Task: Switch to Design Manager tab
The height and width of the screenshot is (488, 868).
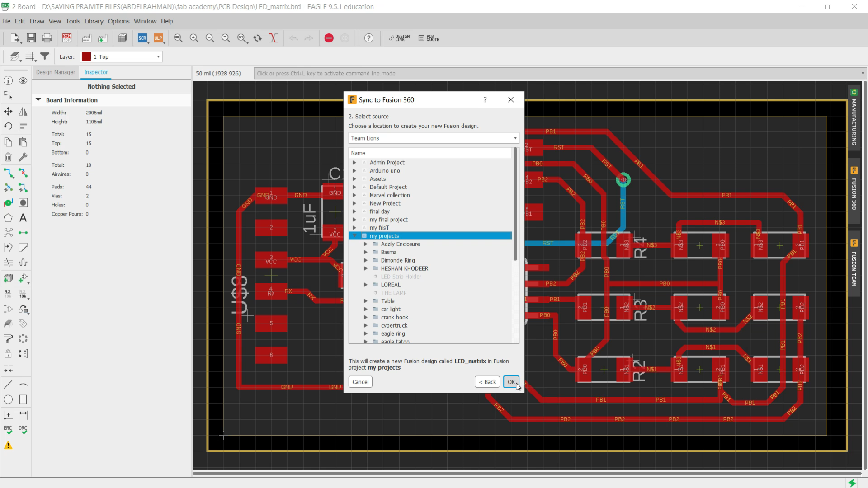Action: pyautogui.click(x=56, y=71)
